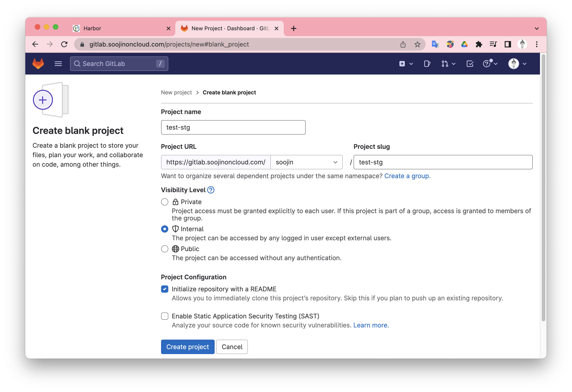
Task: Reload the page
Action: pyautogui.click(x=64, y=44)
